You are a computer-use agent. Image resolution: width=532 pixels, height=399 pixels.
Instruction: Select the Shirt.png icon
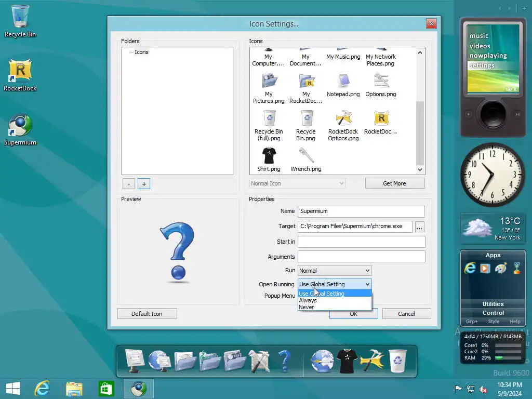[x=269, y=160]
